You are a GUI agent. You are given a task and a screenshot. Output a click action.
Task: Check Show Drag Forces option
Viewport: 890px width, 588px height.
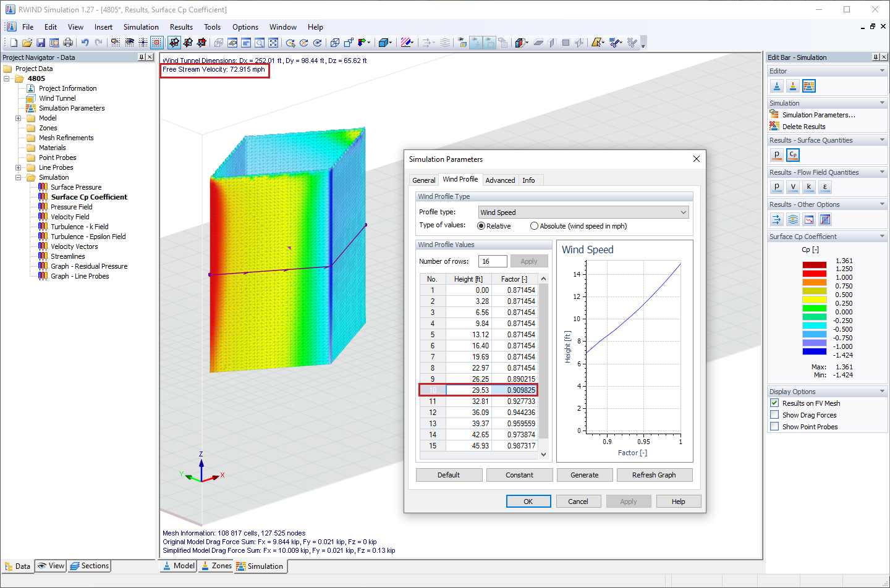[x=774, y=414]
